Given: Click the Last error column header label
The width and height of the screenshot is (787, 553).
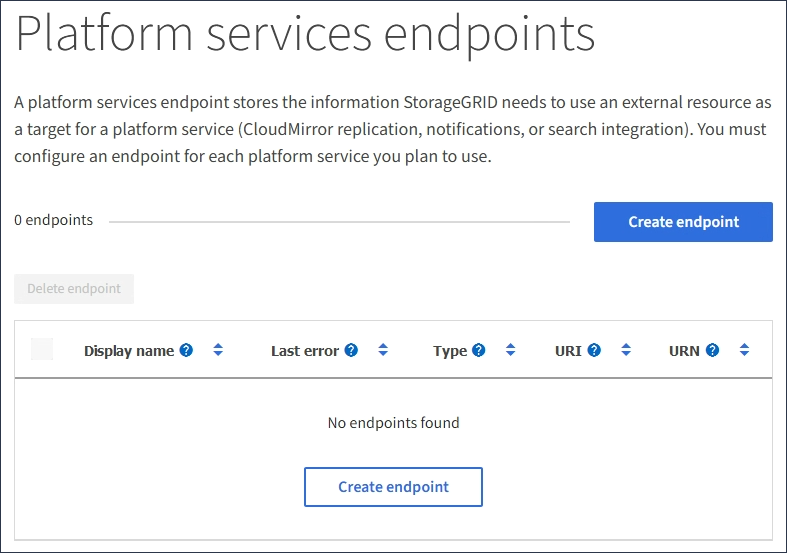Looking at the screenshot, I should (305, 351).
